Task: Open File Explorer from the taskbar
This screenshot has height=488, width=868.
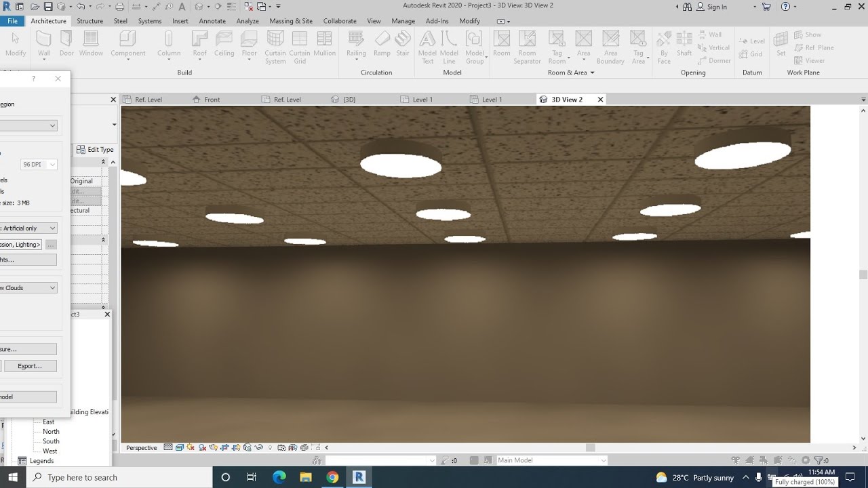Action: tap(306, 477)
